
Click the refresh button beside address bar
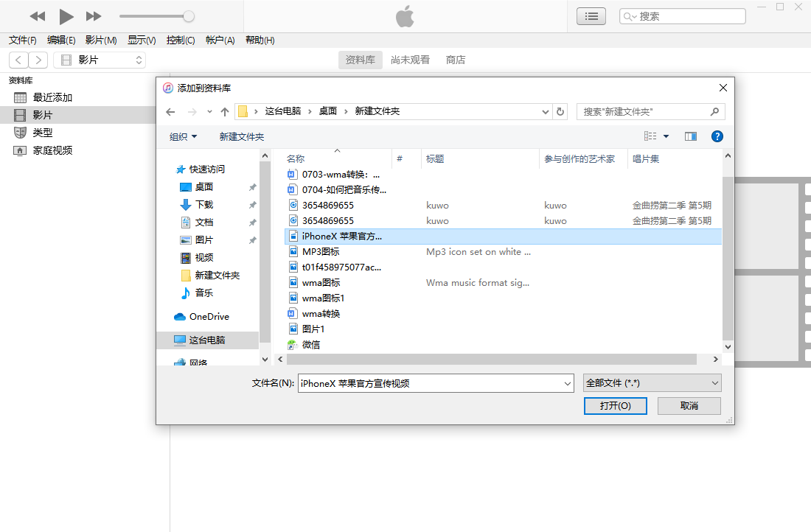560,112
